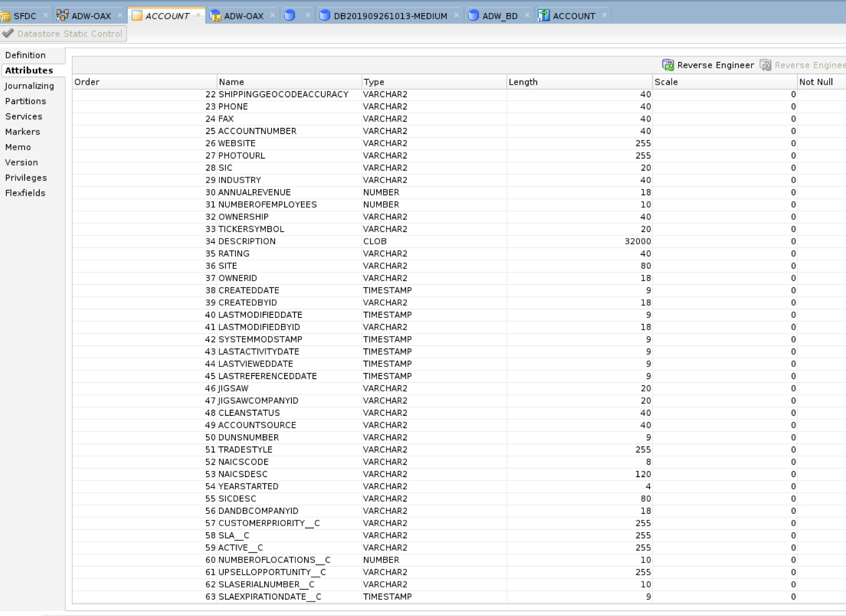Viewport: 846px width, 616px height.
Task: Open the Definition side tab
Action: pos(25,55)
